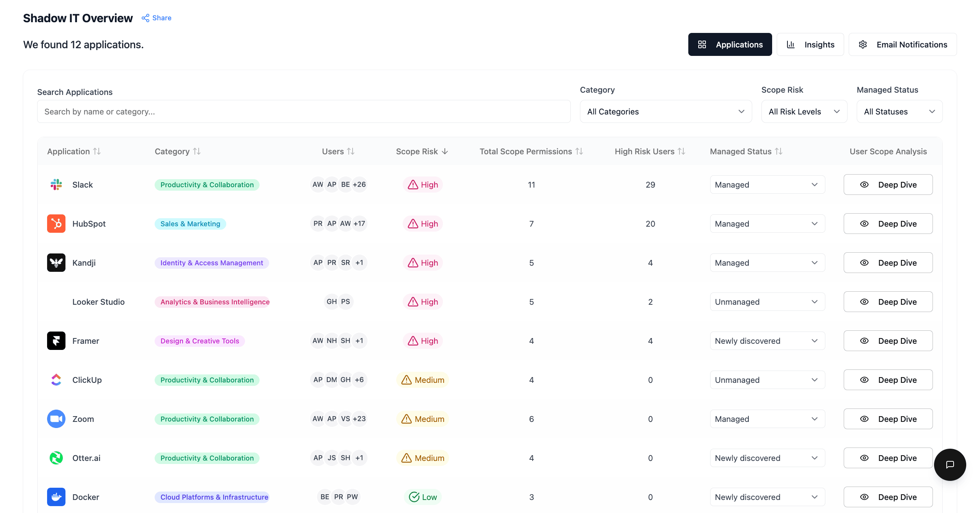This screenshot has width=980, height=513.
Task: Sort by High Risk Users arrows
Action: tap(681, 152)
